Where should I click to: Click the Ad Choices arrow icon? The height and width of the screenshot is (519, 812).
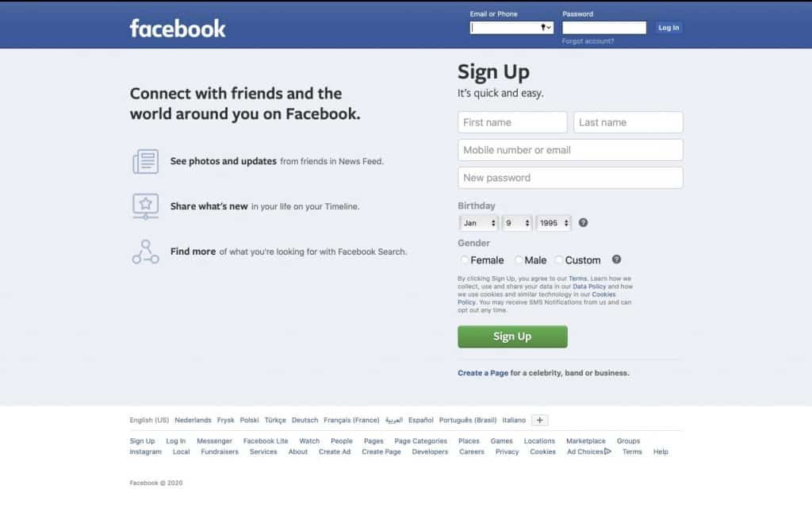607,451
